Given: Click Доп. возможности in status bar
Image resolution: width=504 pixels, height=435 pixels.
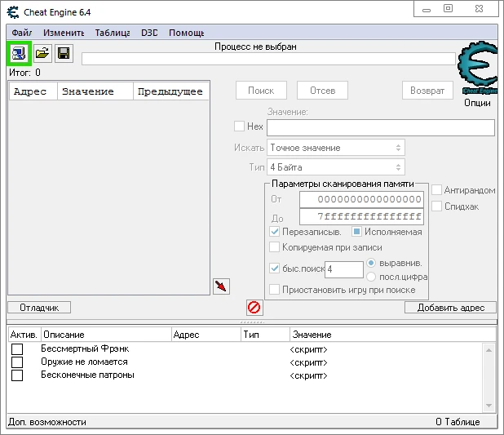Looking at the screenshot, I should point(47,422).
